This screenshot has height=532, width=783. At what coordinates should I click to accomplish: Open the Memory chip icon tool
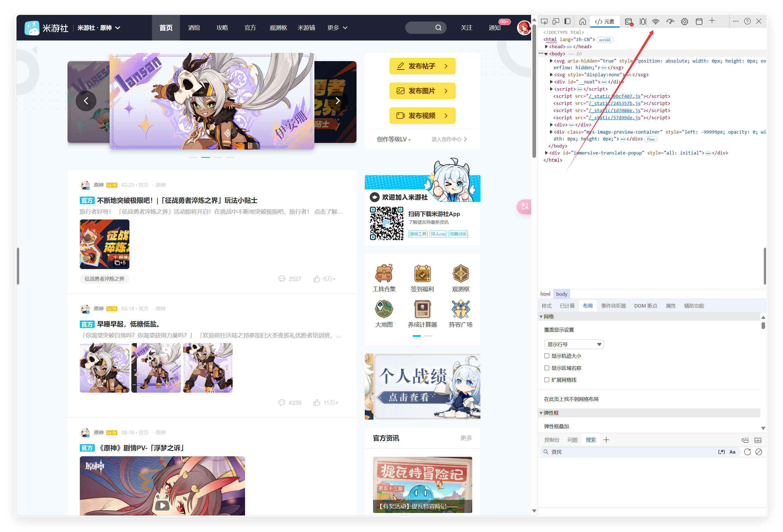(684, 21)
